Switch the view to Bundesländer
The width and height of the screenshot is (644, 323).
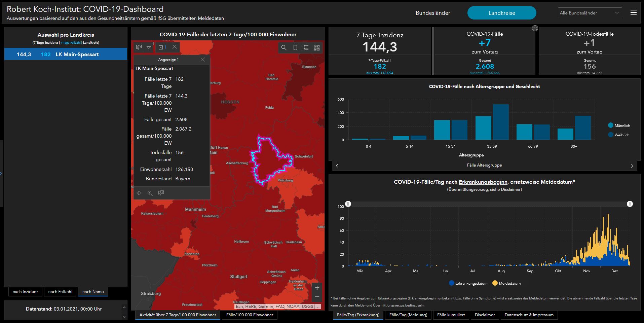[x=433, y=13]
